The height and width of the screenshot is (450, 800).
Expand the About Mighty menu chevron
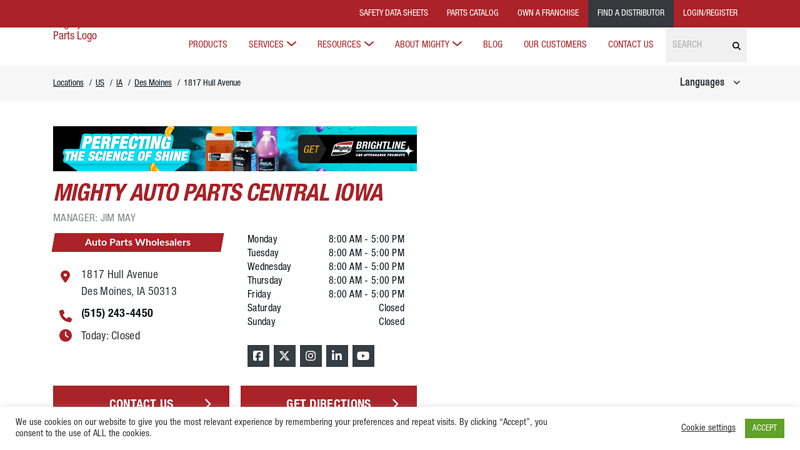pos(457,44)
